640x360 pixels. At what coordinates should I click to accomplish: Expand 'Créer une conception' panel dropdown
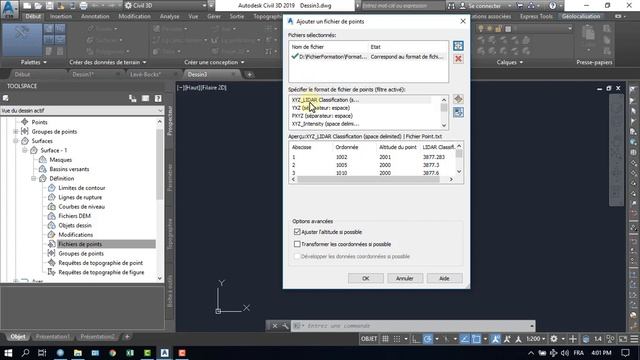[214, 62]
